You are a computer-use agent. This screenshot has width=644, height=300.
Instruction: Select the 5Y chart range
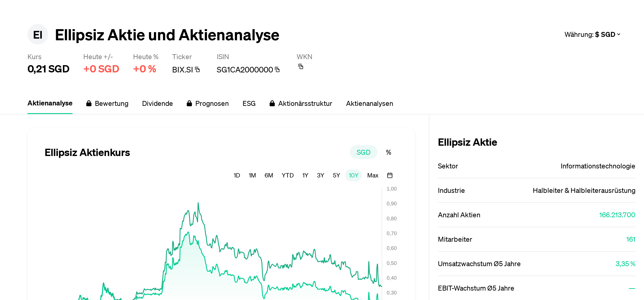pos(336,175)
